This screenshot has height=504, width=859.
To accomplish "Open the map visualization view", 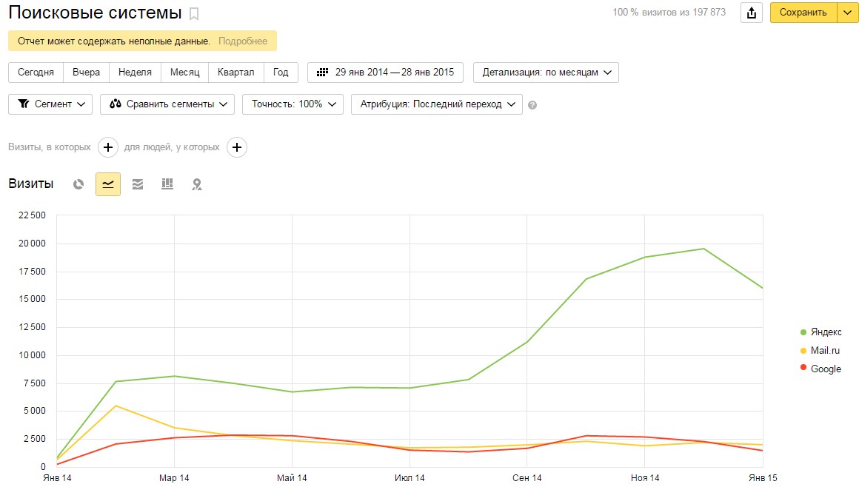I will [197, 184].
